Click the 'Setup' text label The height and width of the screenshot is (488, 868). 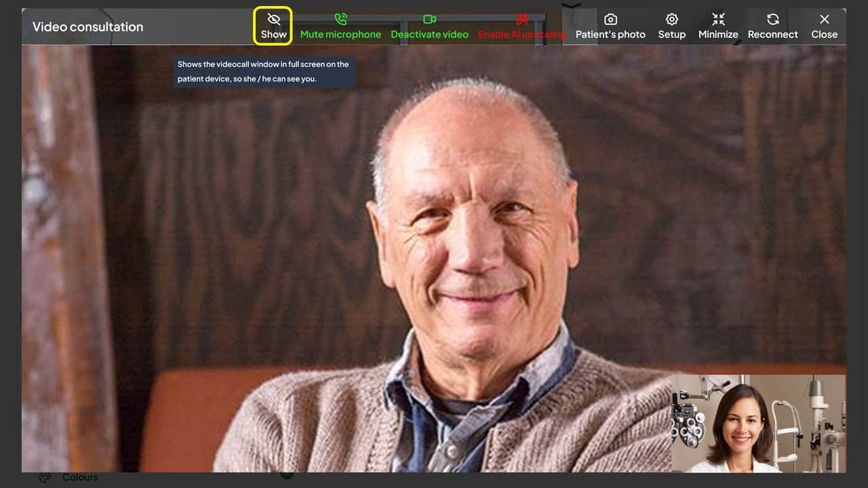(x=671, y=35)
